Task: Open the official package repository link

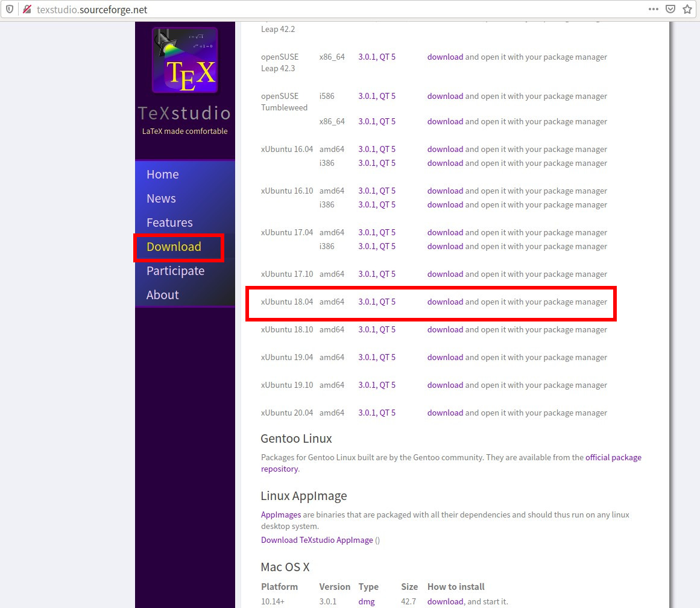Action: pos(613,457)
